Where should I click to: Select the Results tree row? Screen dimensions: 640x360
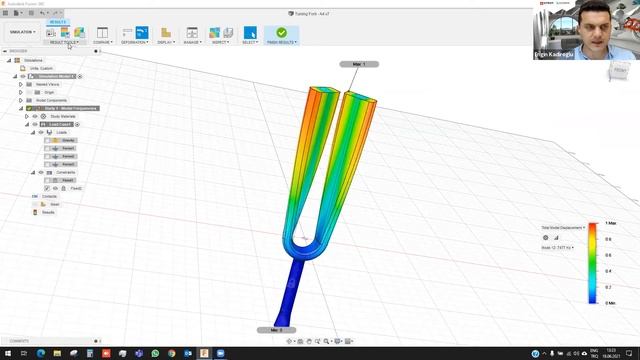43,212
